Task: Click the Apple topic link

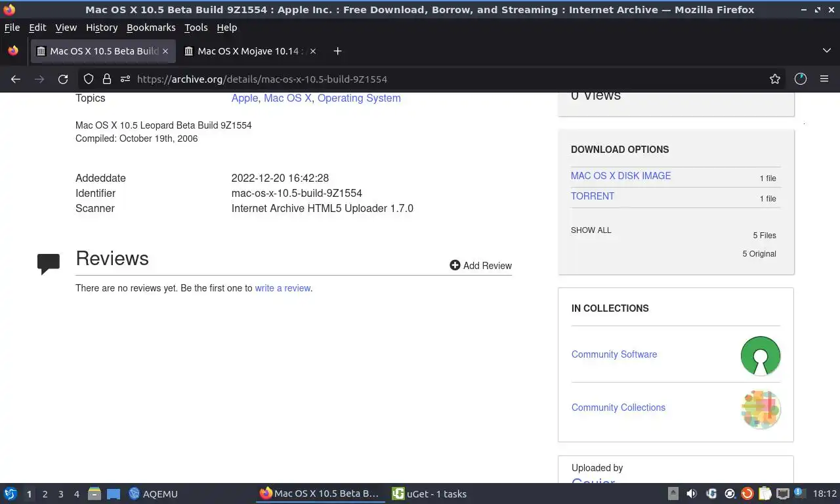Action: (245, 98)
